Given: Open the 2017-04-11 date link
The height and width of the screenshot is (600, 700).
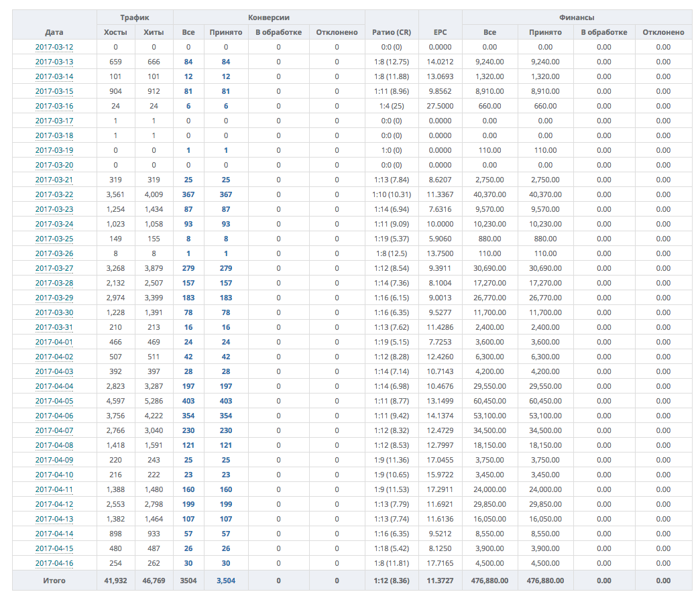Looking at the screenshot, I should click(54, 490).
